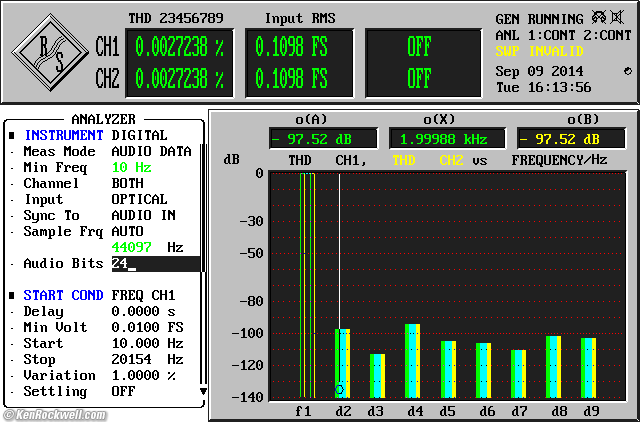Click the time Tue 16:13:56

[x=543, y=87]
